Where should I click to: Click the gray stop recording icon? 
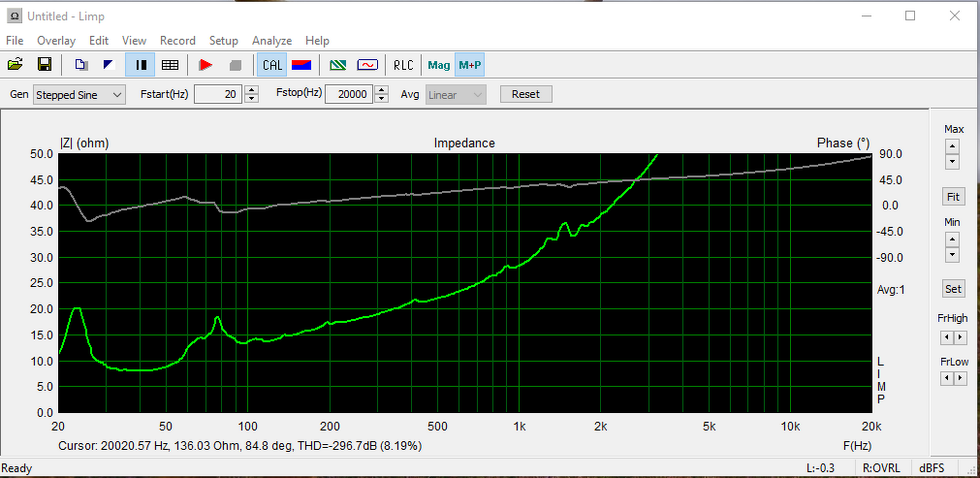pos(236,64)
